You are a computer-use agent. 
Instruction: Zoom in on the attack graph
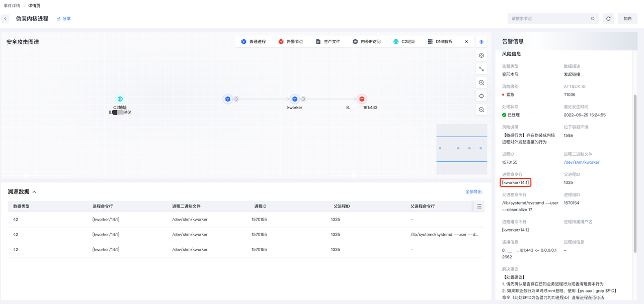click(481, 83)
